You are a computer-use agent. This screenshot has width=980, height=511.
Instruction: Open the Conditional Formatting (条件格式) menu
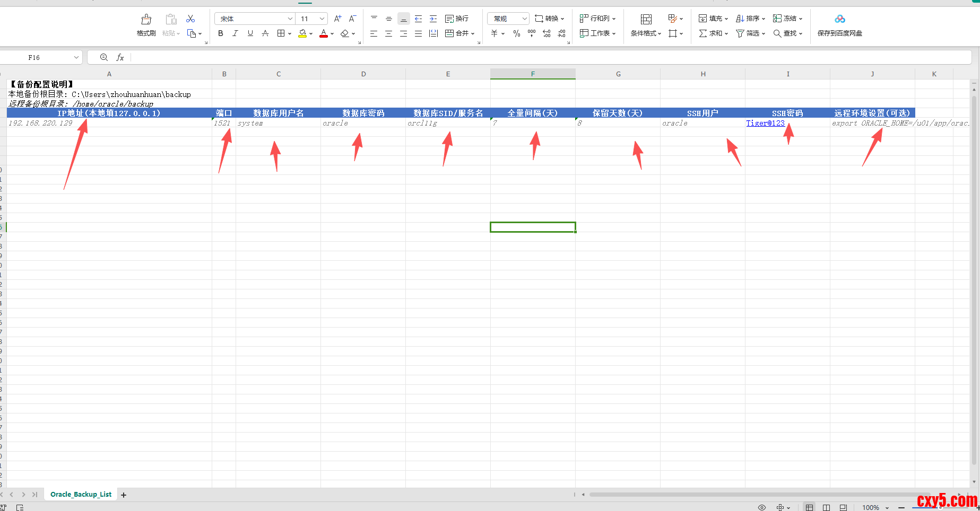pyautogui.click(x=646, y=33)
